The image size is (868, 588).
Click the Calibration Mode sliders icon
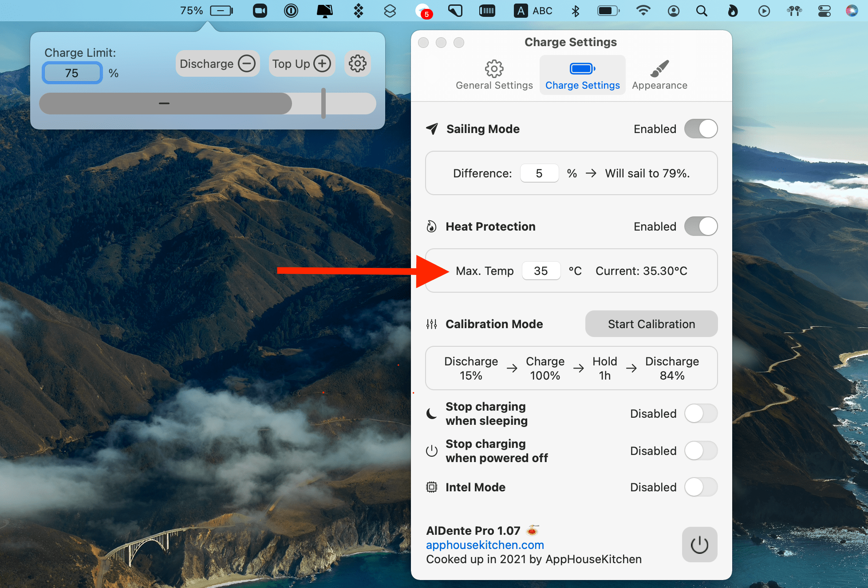point(431,324)
